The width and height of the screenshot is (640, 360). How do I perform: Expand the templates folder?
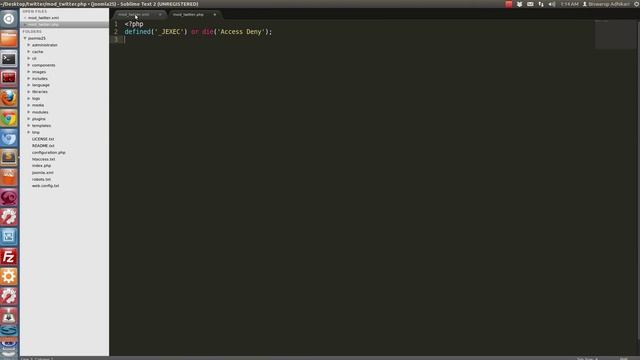(x=29, y=125)
